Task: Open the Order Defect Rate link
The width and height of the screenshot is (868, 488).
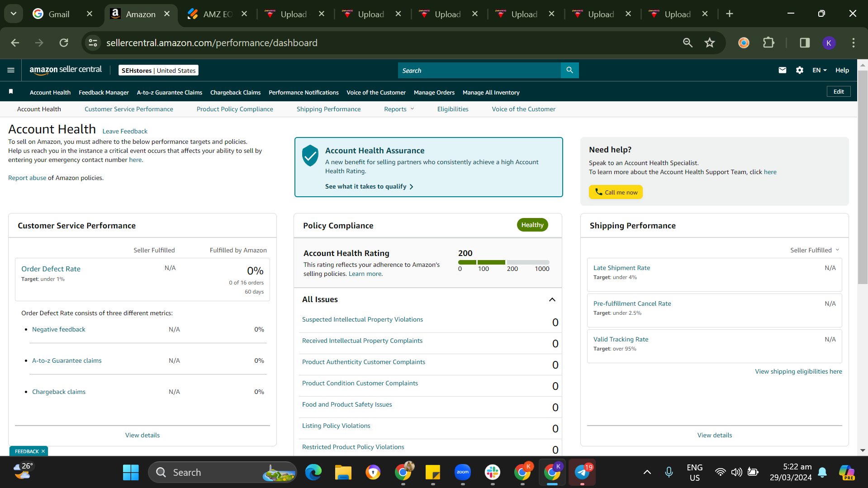Action: [x=51, y=269]
